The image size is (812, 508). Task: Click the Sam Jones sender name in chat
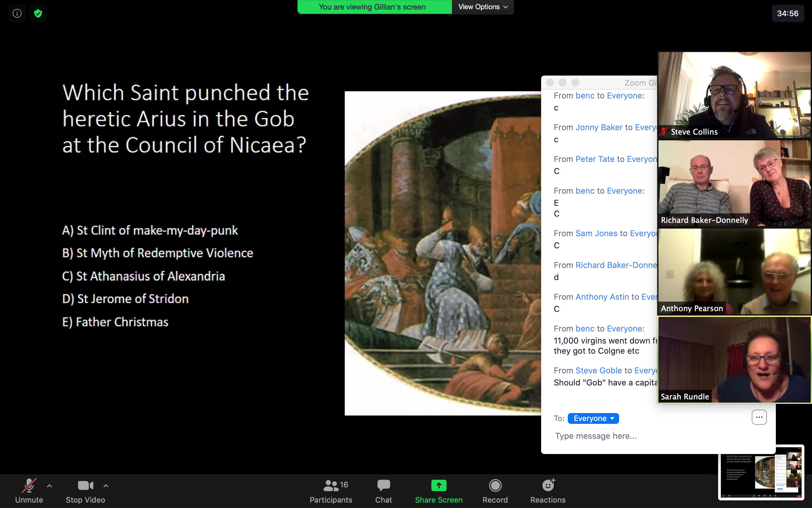[596, 233]
